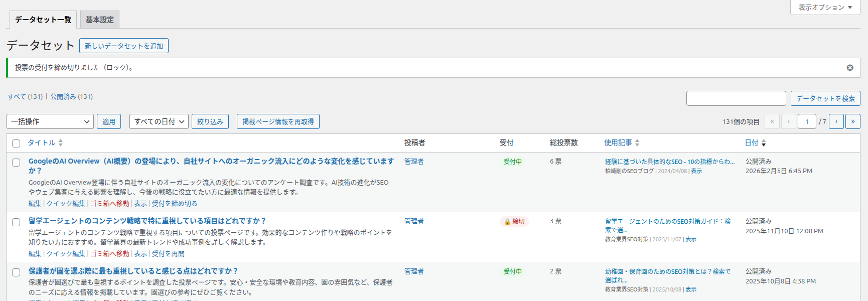This screenshot has height=301, width=868.
Task: Open 幼稚園・保育園のためのSEO対策とは article link
Action: pos(668,275)
